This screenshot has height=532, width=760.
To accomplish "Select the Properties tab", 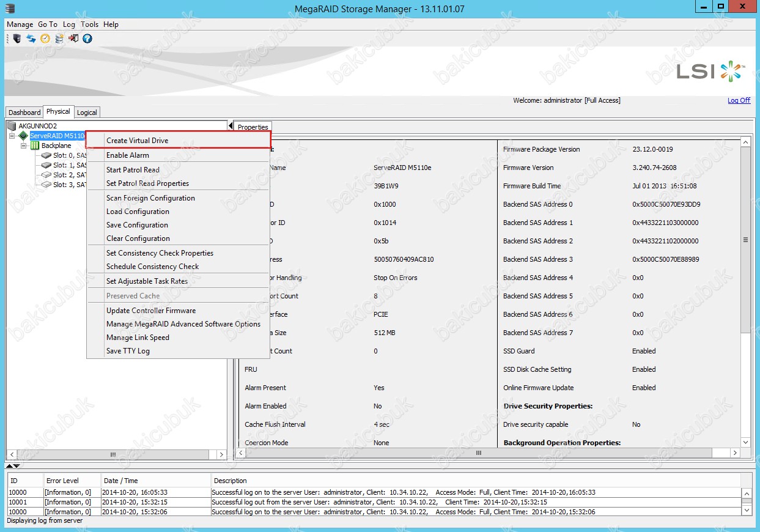I will point(253,127).
